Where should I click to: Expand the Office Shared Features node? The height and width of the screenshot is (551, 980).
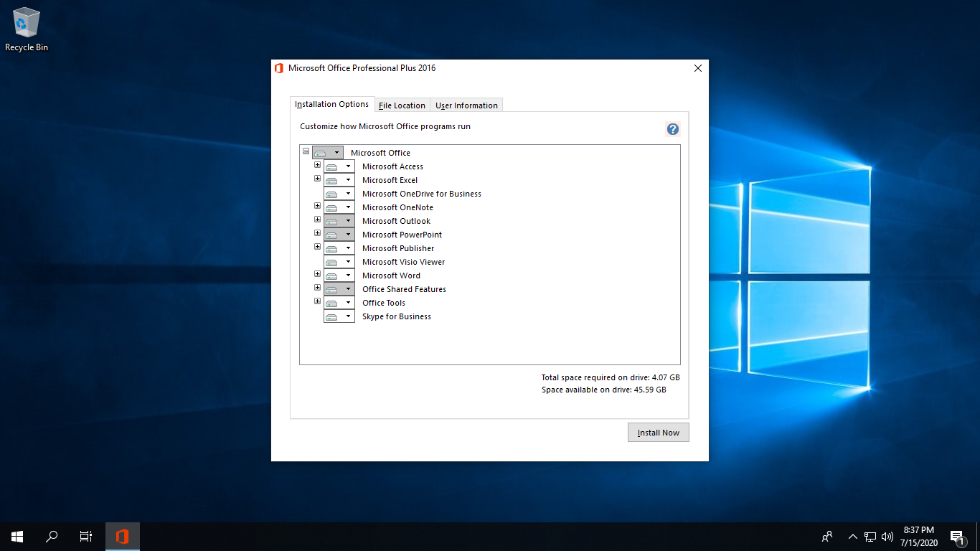point(318,288)
